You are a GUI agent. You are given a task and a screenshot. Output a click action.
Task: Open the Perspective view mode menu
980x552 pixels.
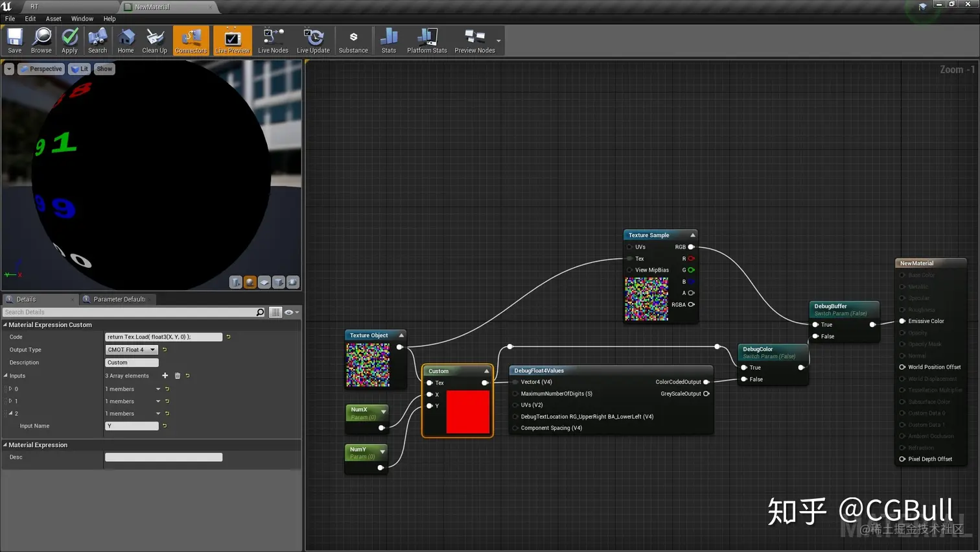coord(41,69)
